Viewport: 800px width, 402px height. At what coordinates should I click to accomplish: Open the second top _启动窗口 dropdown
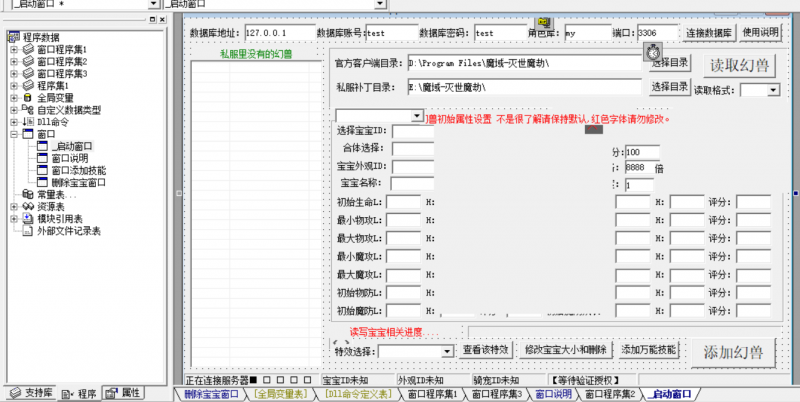point(380,4)
